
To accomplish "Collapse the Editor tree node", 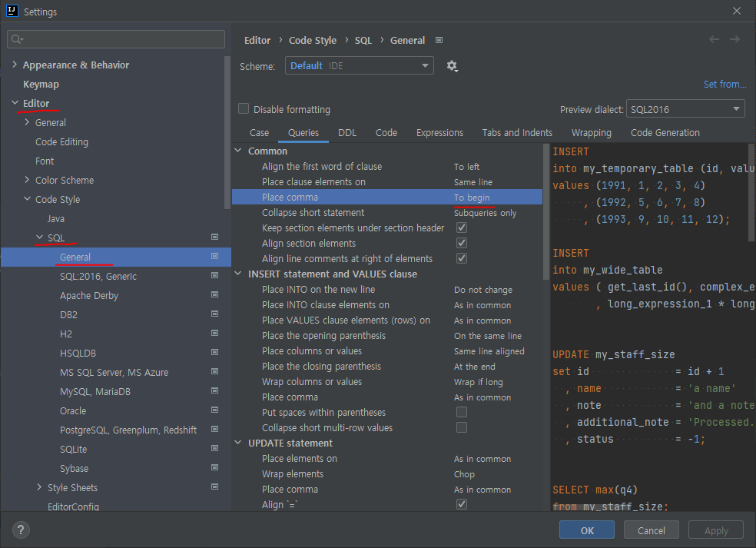I will (15, 103).
